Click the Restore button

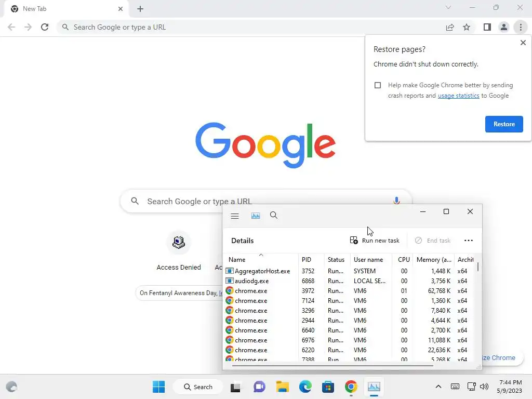[x=504, y=124]
